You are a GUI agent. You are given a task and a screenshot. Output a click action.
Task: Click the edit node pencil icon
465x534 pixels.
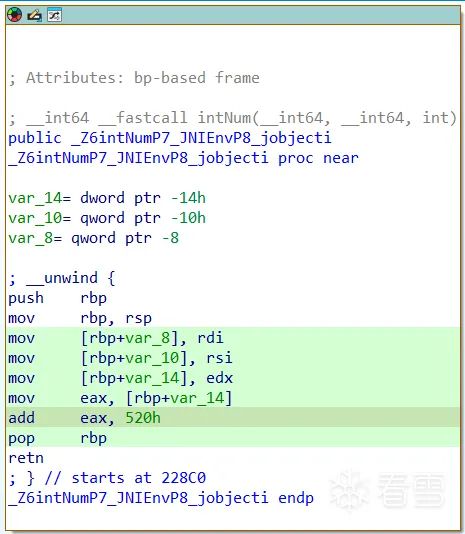(x=34, y=15)
